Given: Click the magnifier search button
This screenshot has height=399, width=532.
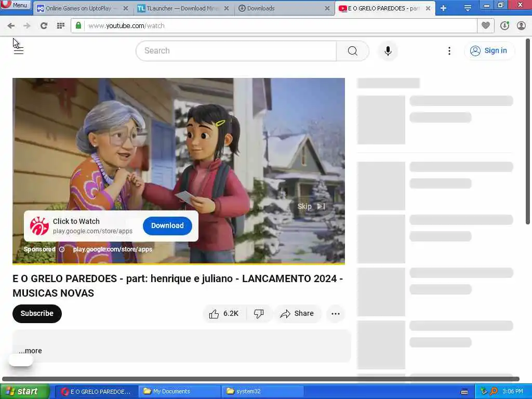Looking at the screenshot, I should 353,50.
